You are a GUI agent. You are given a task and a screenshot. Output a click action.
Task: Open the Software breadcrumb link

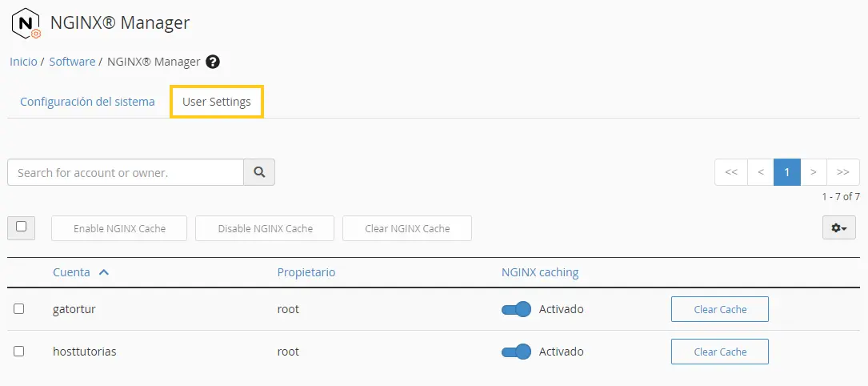(x=72, y=62)
